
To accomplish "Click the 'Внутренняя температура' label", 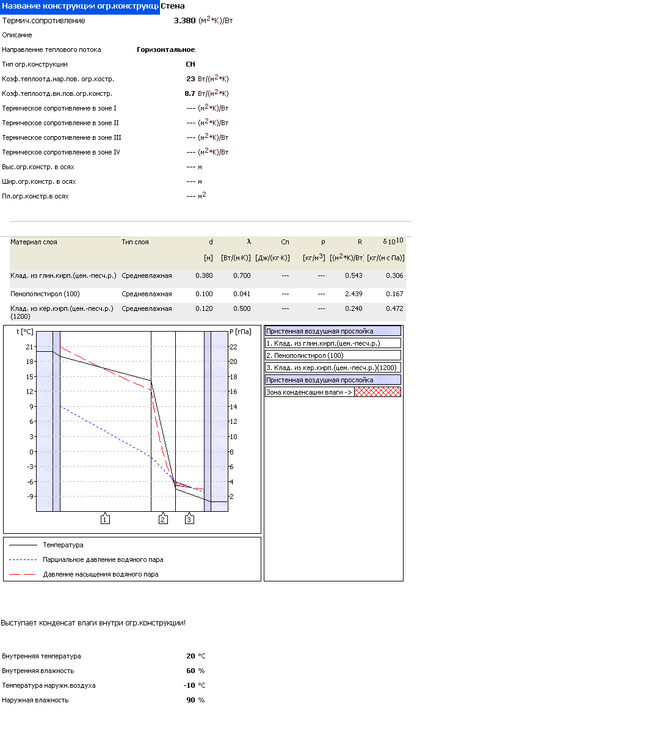I will (x=42, y=656).
